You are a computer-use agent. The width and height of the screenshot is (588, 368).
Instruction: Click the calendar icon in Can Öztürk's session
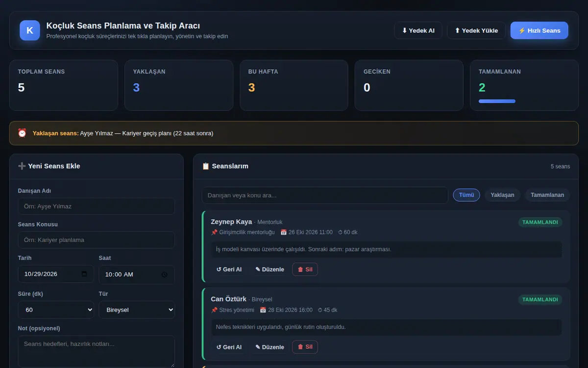[x=263, y=310]
